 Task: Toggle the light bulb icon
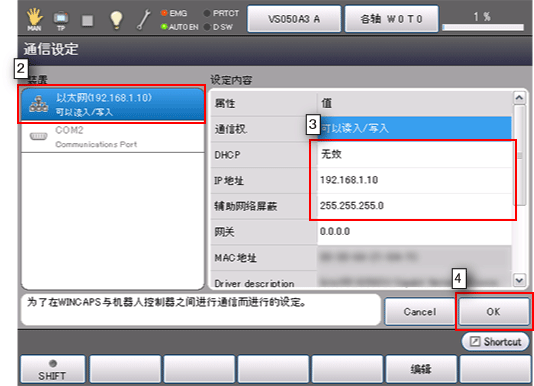pyautogui.click(x=116, y=20)
